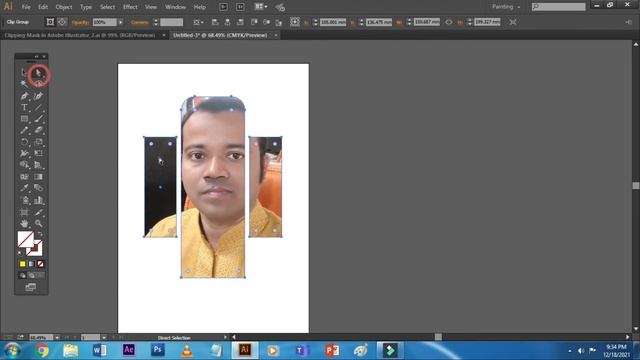Open the Object menu
The width and height of the screenshot is (640, 360).
pos(64,7)
